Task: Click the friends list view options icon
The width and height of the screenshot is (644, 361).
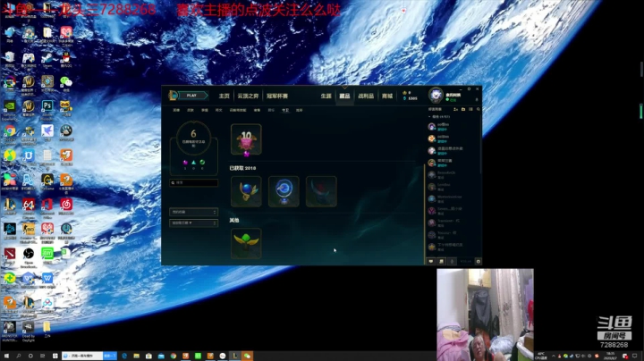Action: 470,110
